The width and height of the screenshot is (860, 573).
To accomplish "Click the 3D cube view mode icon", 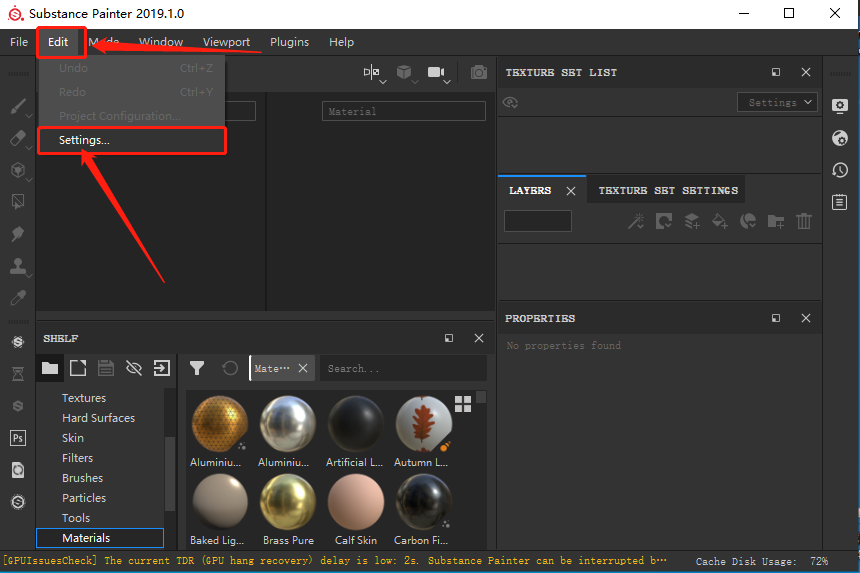I will (x=404, y=72).
